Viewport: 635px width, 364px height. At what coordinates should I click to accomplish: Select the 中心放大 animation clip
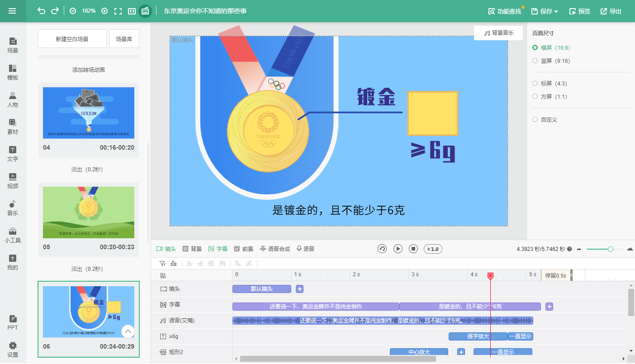tap(419, 352)
